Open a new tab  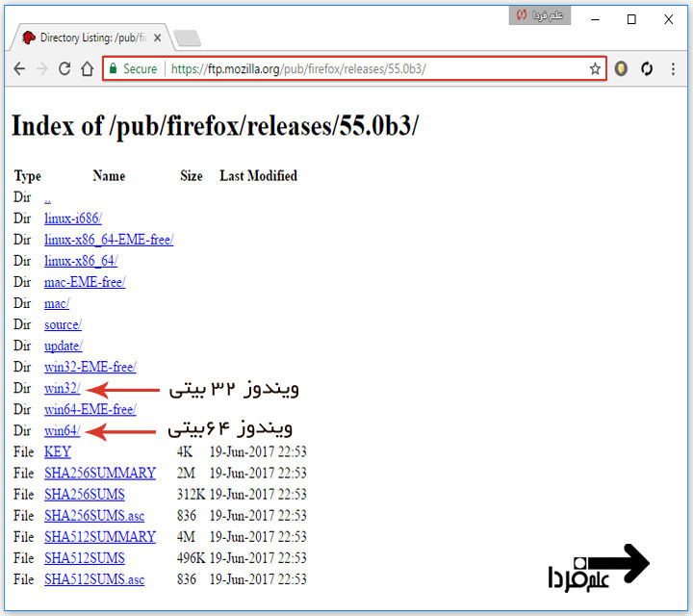pos(187,38)
